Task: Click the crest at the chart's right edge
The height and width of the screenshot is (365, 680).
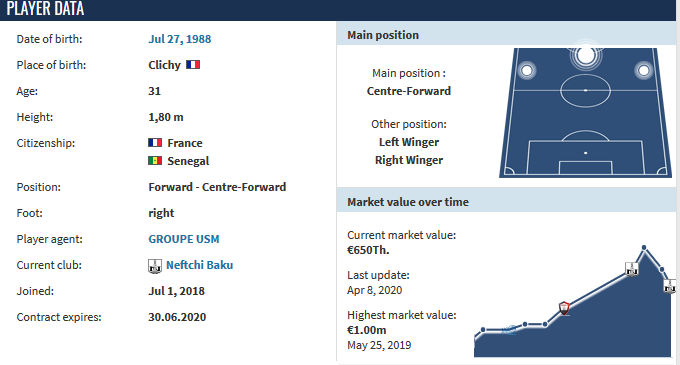Action: pyautogui.click(x=670, y=286)
